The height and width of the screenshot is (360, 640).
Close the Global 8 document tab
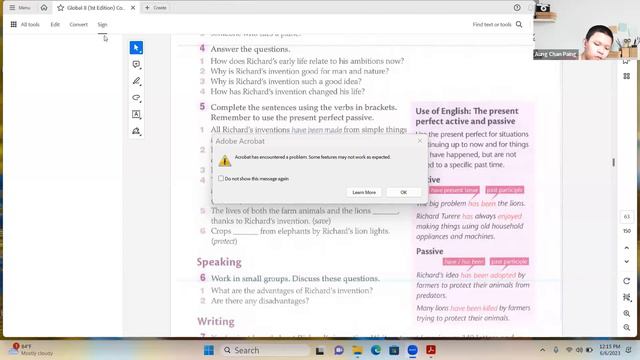click(x=133, y=8)
